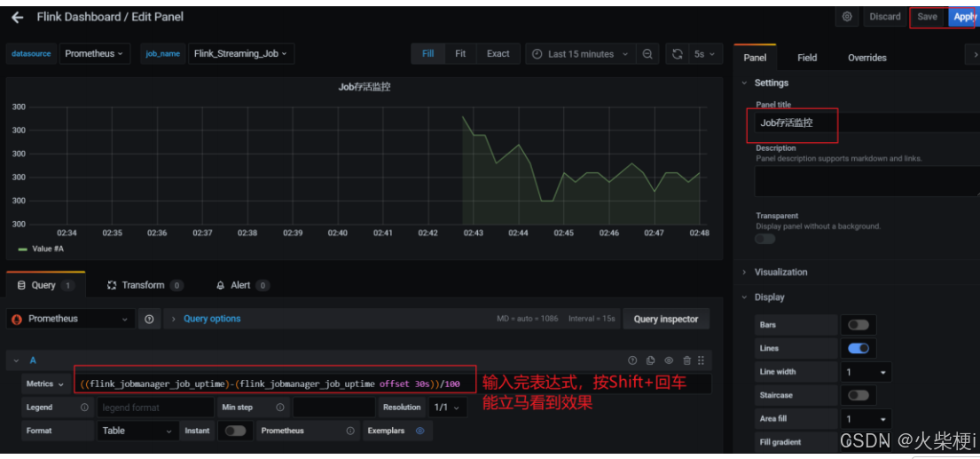Click the Discard button

click(884, 17)
